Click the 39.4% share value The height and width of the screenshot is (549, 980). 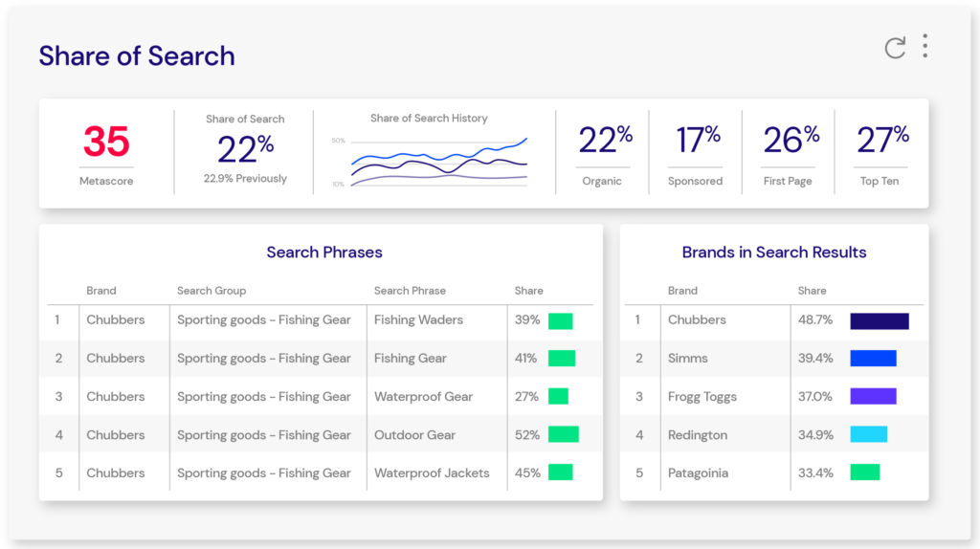[815, 358]
